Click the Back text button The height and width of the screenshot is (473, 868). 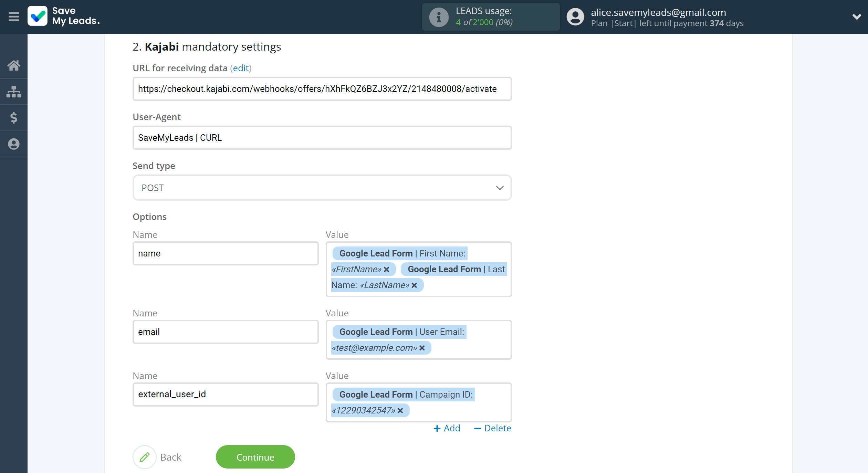click(171, 457)
